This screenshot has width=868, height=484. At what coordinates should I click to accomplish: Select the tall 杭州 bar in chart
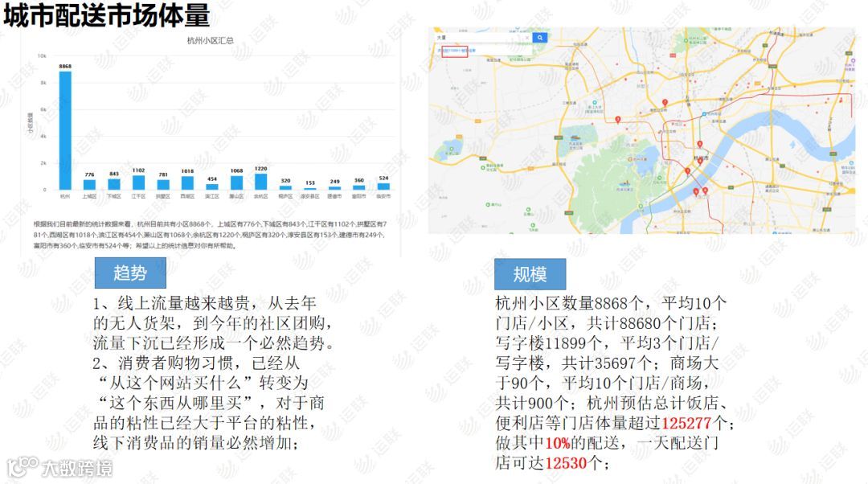(65, 131)
